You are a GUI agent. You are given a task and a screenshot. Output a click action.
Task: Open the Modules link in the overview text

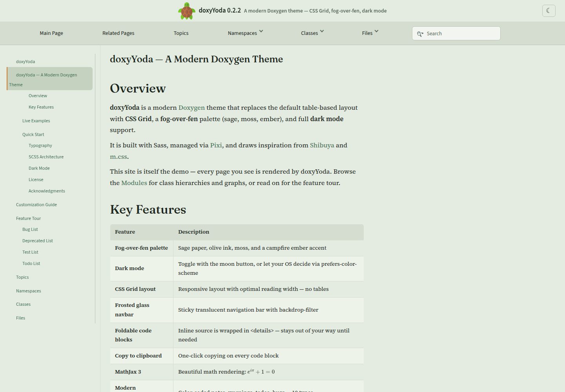point(134,183)
